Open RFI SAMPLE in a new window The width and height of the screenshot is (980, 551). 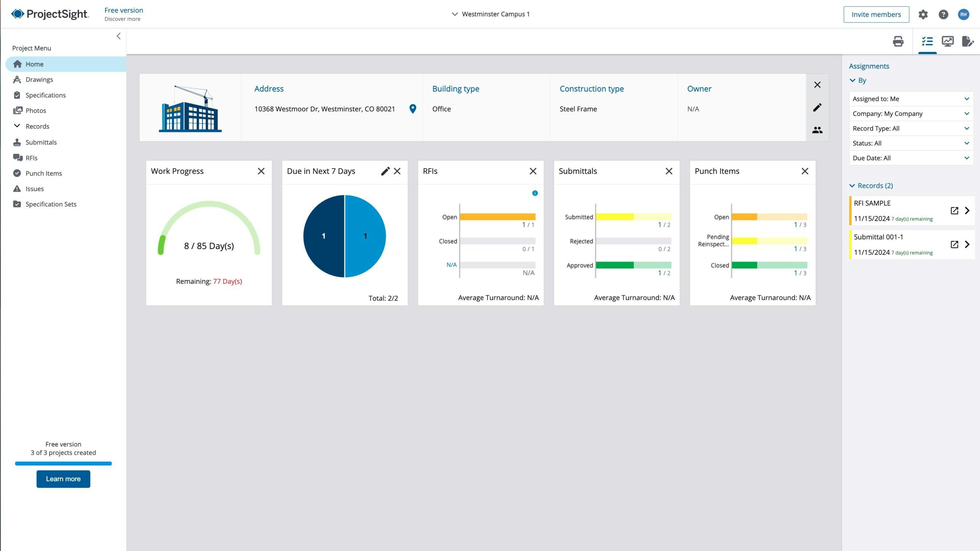tap(954, 211)
